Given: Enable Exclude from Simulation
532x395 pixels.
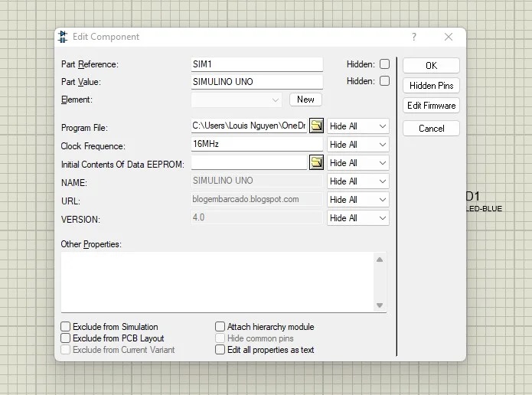Looking at the screenshot, I should [x=66, y=326].
